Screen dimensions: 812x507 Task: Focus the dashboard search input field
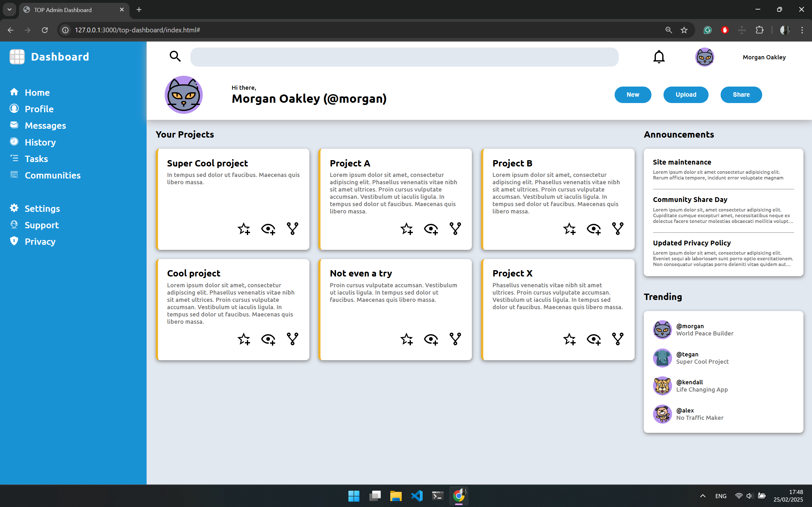click(404, 57)
